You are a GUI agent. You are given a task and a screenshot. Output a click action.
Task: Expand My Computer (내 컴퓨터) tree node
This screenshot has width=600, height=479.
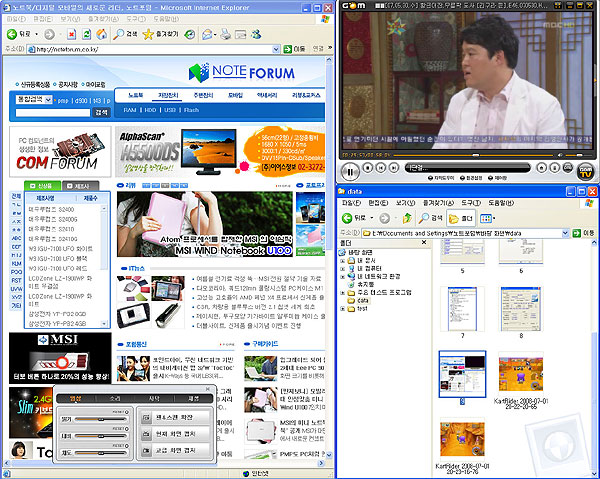(342, 269)
